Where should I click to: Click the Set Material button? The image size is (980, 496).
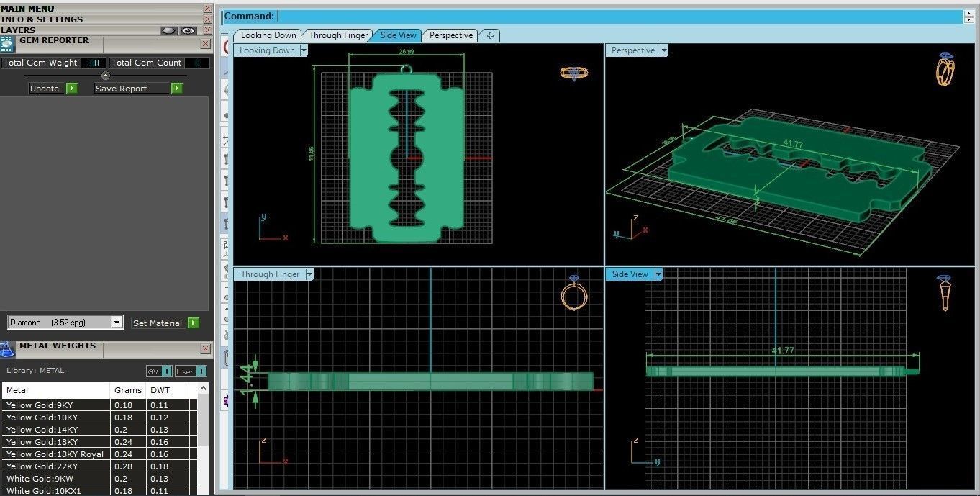165,323
